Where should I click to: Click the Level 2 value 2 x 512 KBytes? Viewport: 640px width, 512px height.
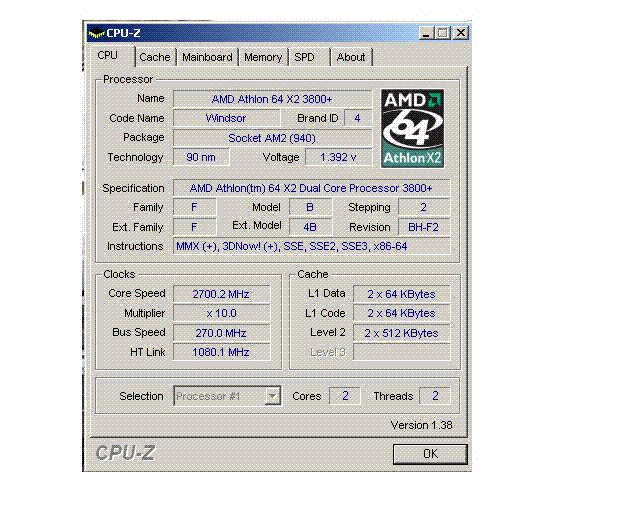pyautogui.click(x=402, y=333)
